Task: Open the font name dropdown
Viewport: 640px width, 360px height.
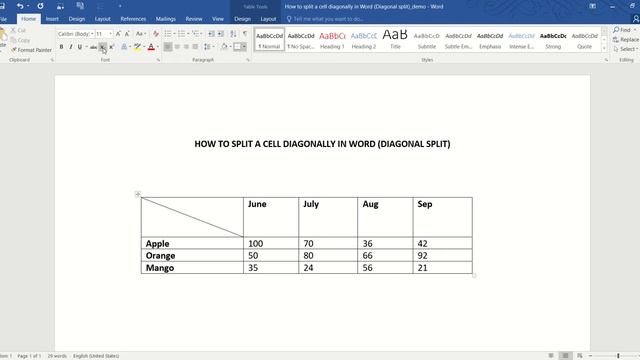Action: [x=93, y=34]
